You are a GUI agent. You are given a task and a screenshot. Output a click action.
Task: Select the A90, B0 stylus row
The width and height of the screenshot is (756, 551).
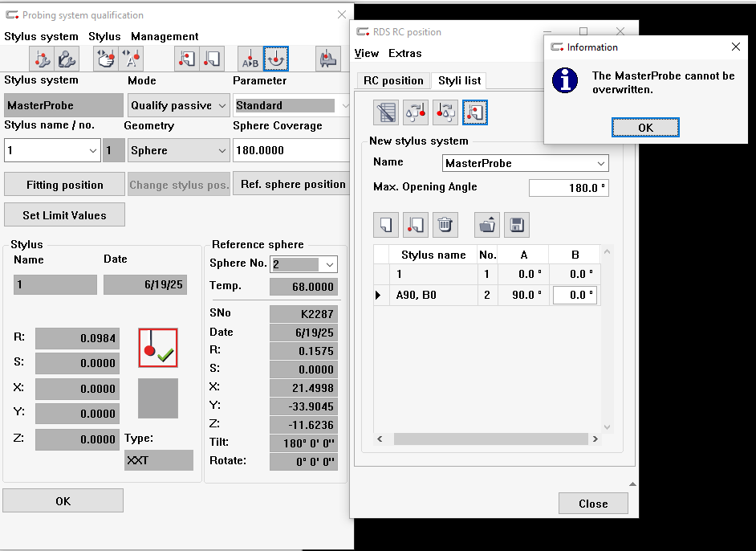tap(487, 295)
